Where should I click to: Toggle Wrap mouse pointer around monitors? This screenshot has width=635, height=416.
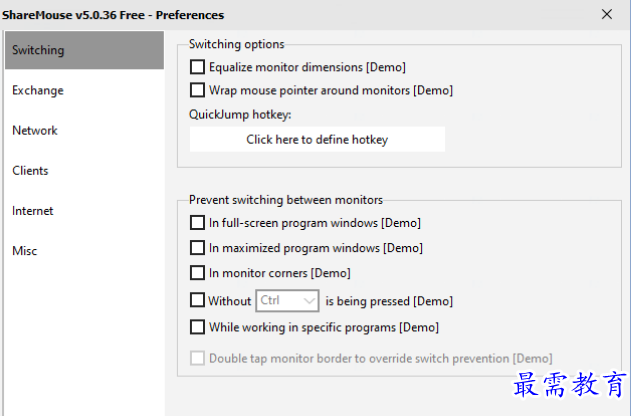click(x=197, y=90)
